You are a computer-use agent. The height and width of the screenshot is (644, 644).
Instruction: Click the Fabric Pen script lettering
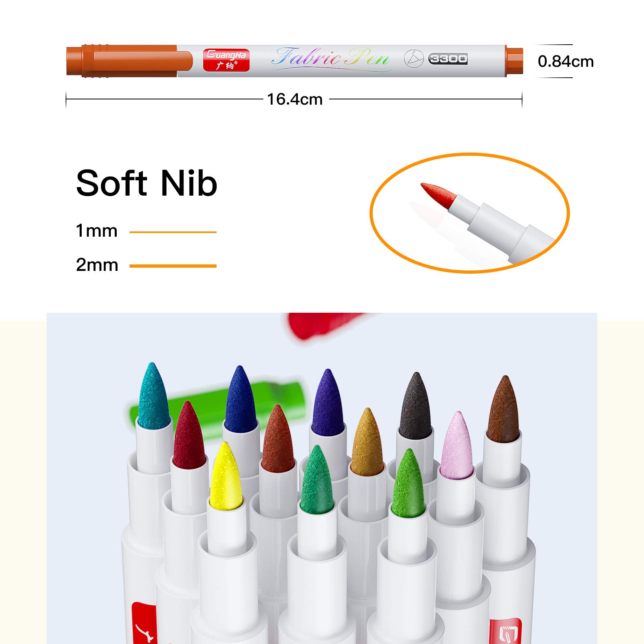click(331, 58)
